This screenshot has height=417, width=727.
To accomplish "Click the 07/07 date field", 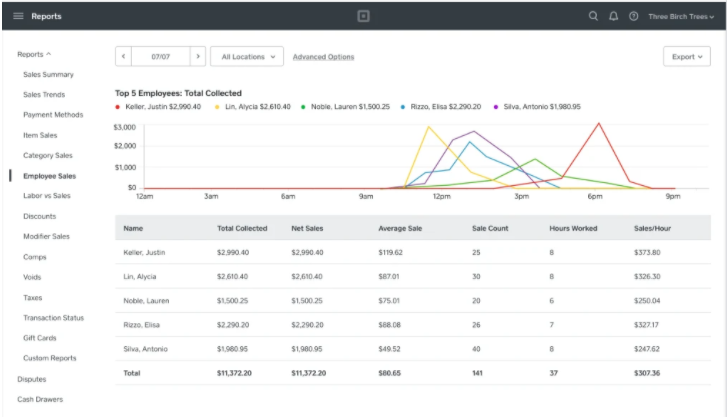I will 161,57.
